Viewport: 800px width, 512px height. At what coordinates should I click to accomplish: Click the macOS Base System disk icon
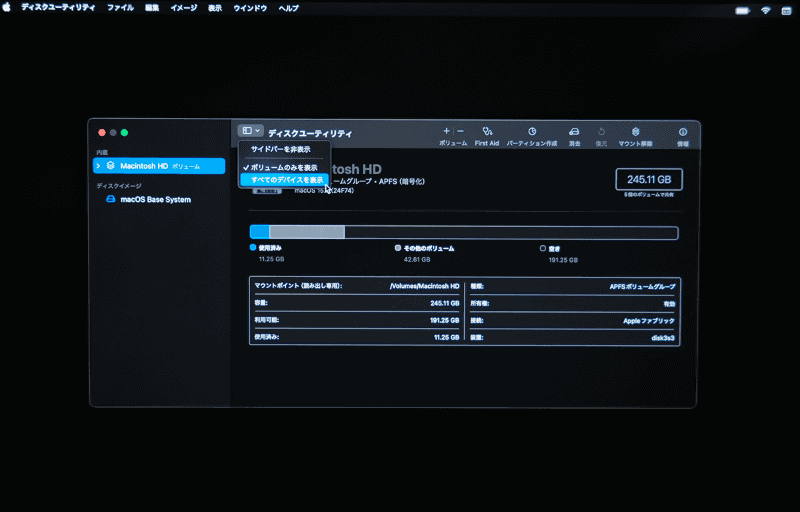[x=110, y=199]
